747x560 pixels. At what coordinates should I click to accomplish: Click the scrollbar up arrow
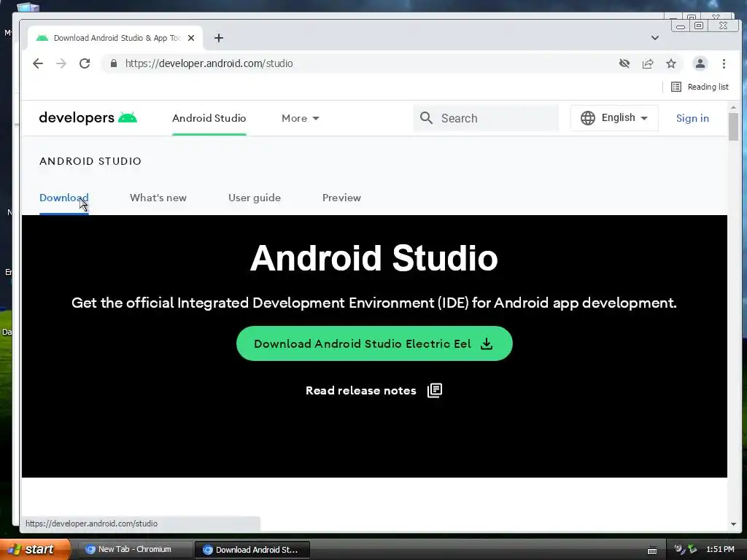[733, 108]
